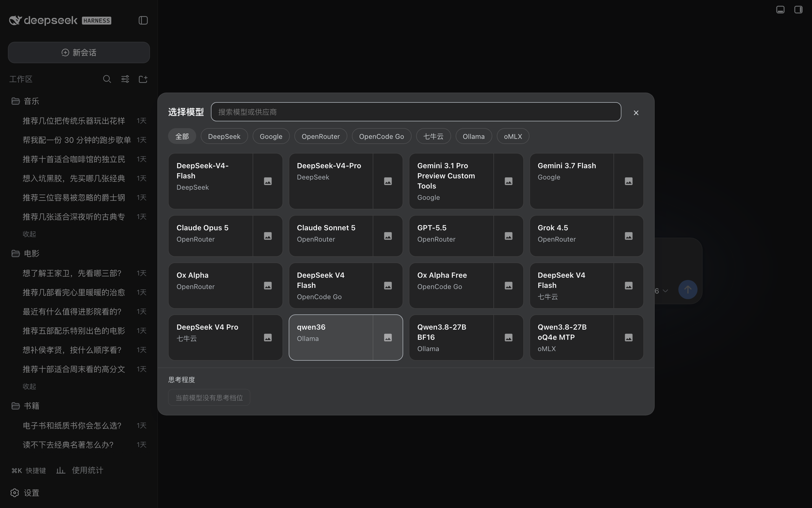Click the deepseek whale logo
This screenshot has height=508, width=812.
(15, 20)
